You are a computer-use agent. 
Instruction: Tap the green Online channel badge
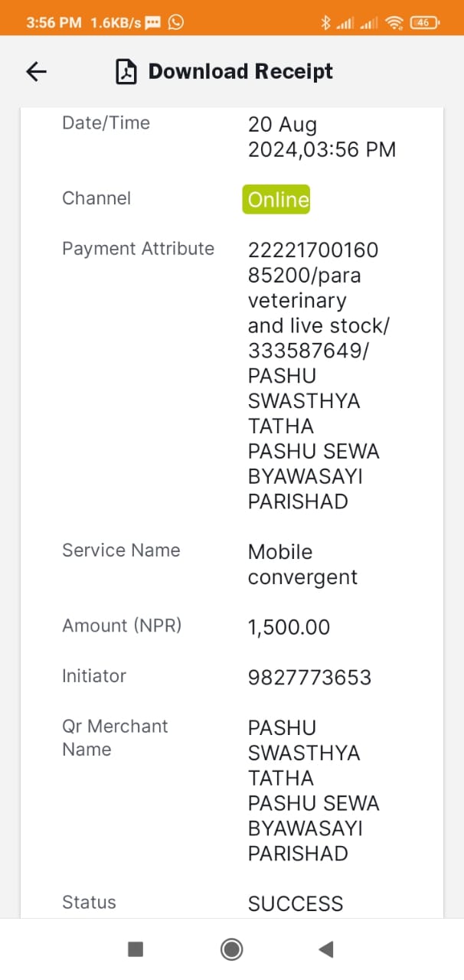coord(276,200)
